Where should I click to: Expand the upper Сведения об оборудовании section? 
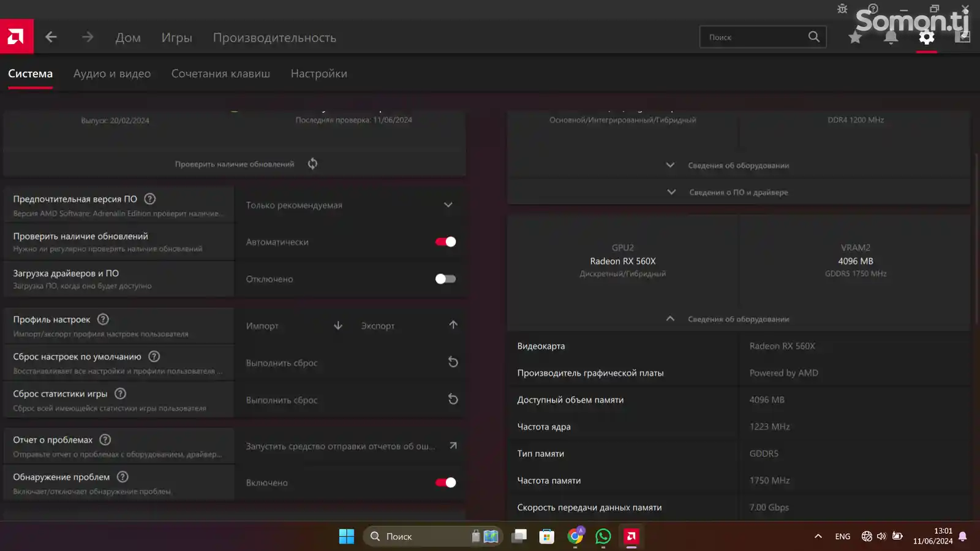[x=739, y=165]
